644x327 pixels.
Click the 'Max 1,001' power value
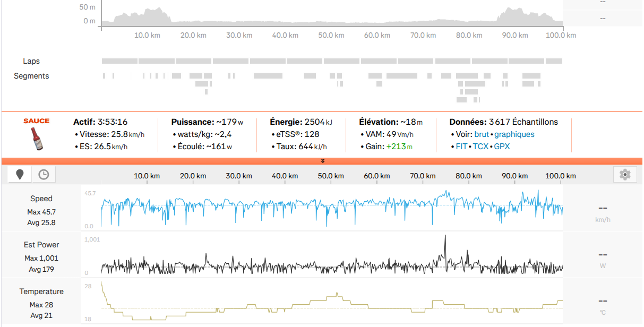(41, 258)
